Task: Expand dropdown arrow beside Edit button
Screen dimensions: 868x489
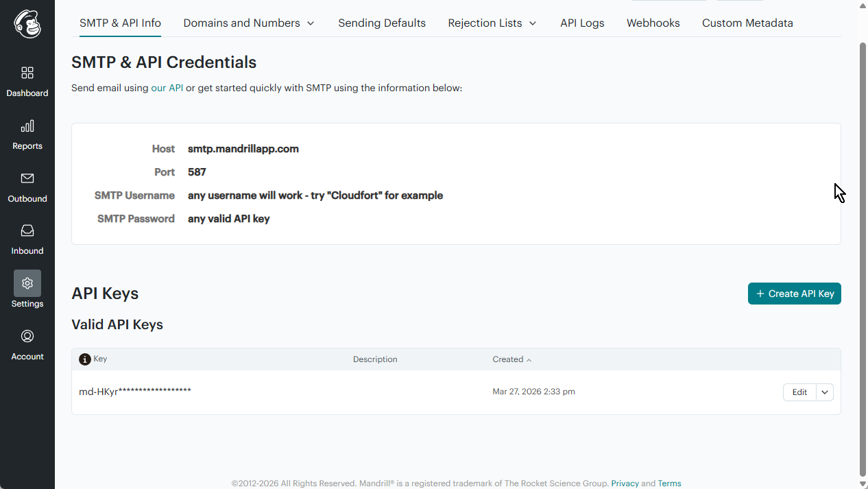Action: point(825,392)
